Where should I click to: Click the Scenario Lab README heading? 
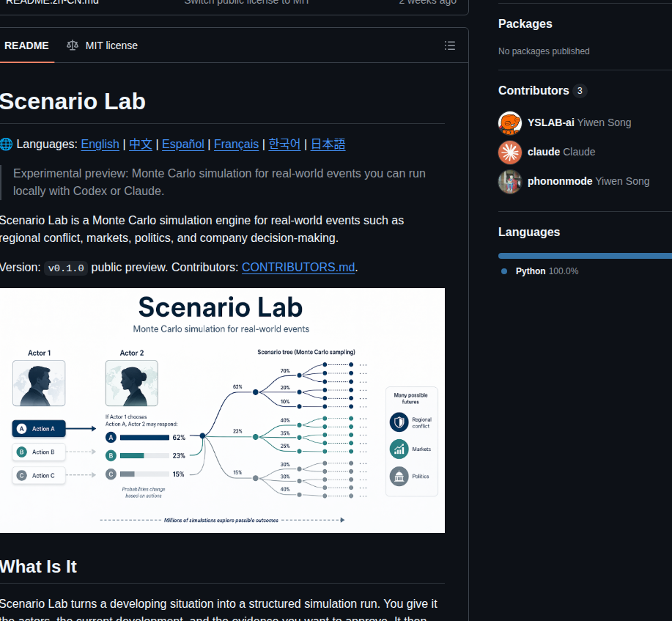point(73,102)
